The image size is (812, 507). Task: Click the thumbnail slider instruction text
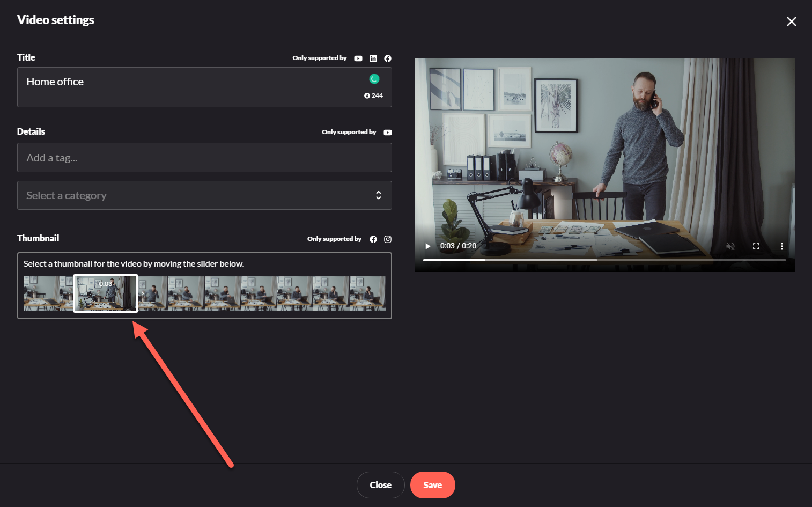[134, 264]
